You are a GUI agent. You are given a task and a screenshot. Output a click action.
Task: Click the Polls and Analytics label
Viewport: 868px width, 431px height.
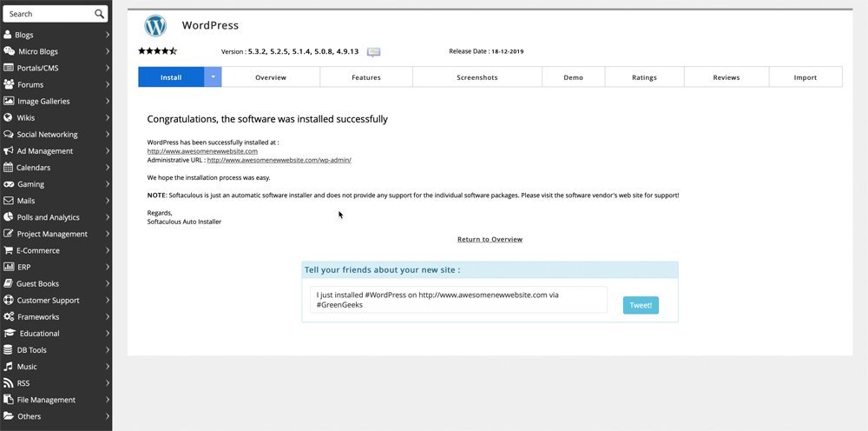(48, 217)
